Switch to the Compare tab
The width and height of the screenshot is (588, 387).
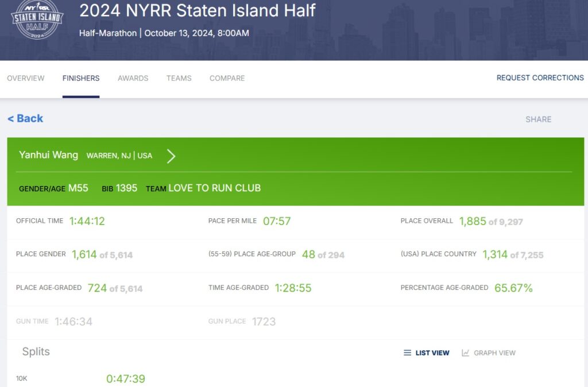point(227,78)
